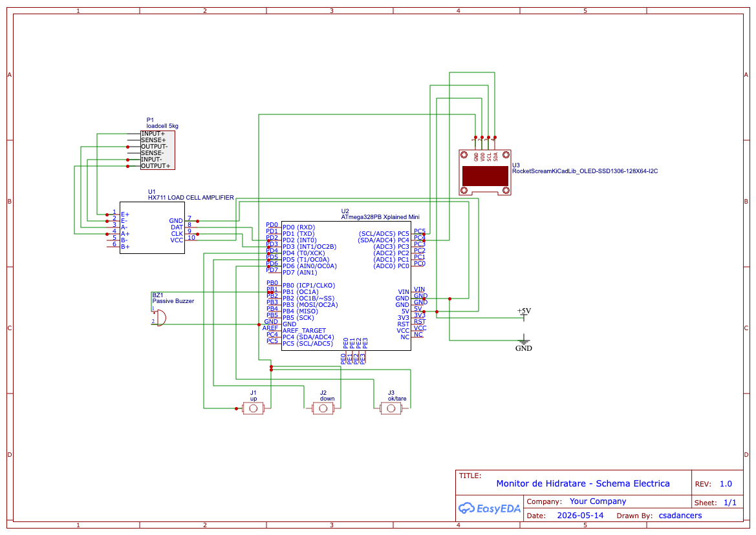This screenshot has height=535, width=756.
Task: Click the OUTPUT+ pin of the loadcell
Action: tap(155, 165)
